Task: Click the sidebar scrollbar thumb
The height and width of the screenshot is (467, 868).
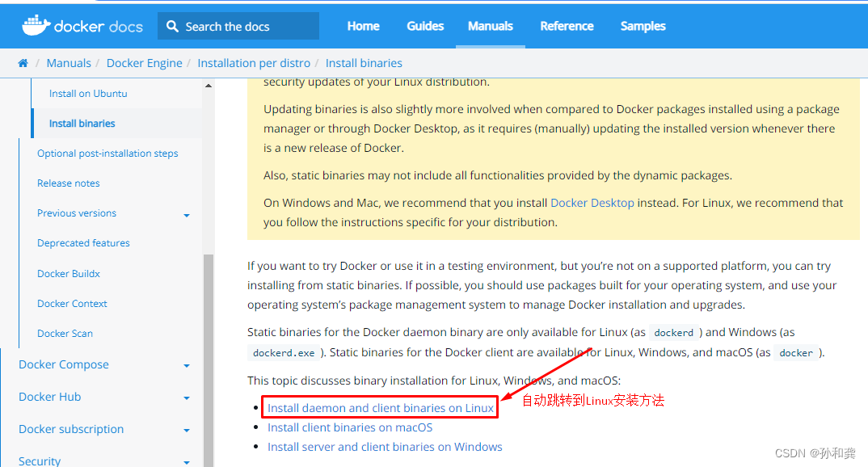Action: [x=209, y=360]
